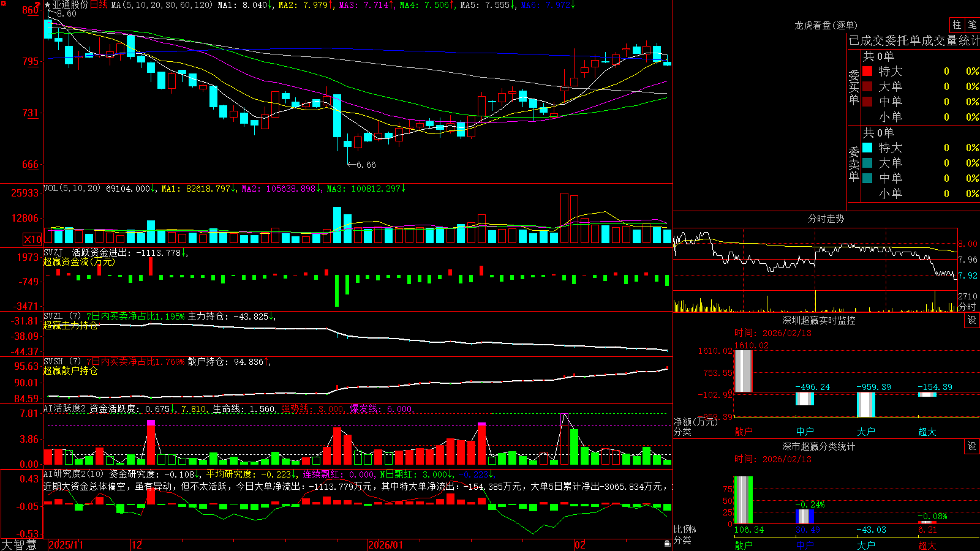
Task: Click the cyan 特大 sell order swatch
Action: (867, 148)
